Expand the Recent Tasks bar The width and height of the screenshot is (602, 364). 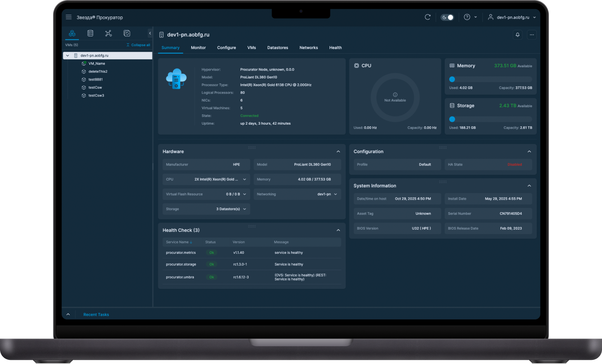point(68,314)
